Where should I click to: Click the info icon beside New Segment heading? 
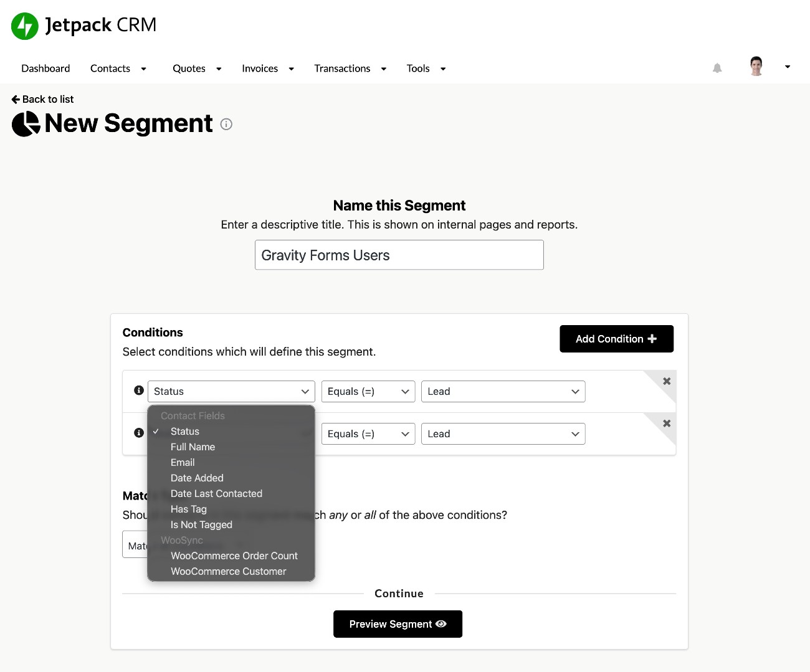(x=226, y=124)
